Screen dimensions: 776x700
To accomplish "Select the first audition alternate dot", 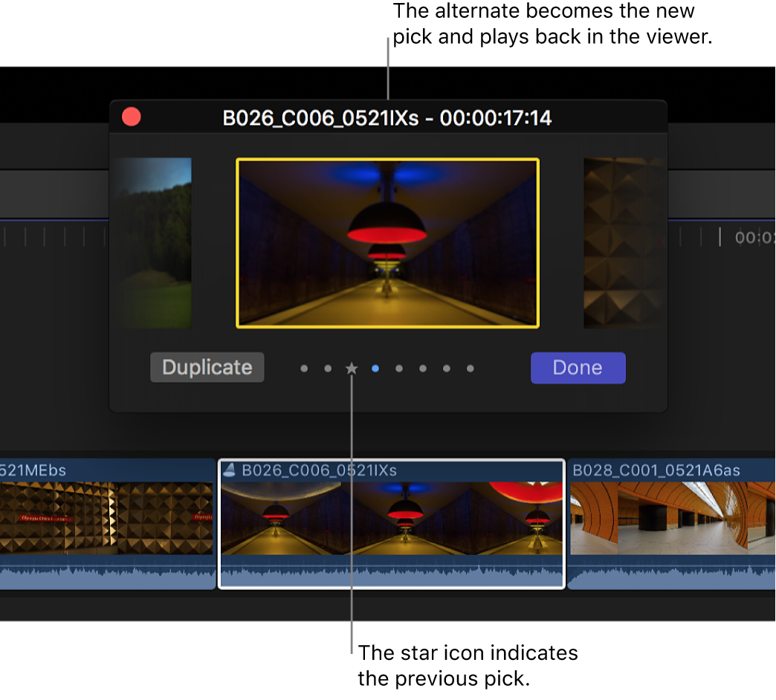I will 304,367.
